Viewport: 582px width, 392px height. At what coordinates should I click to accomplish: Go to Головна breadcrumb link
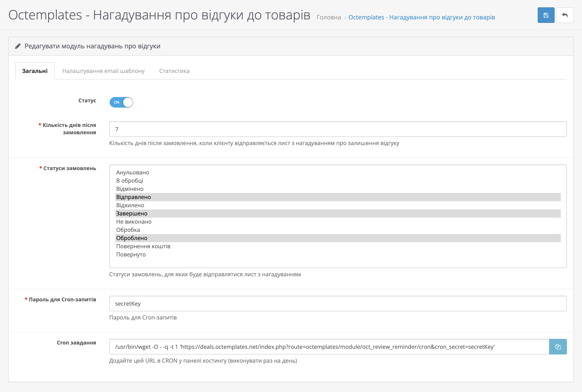point(329,17)
